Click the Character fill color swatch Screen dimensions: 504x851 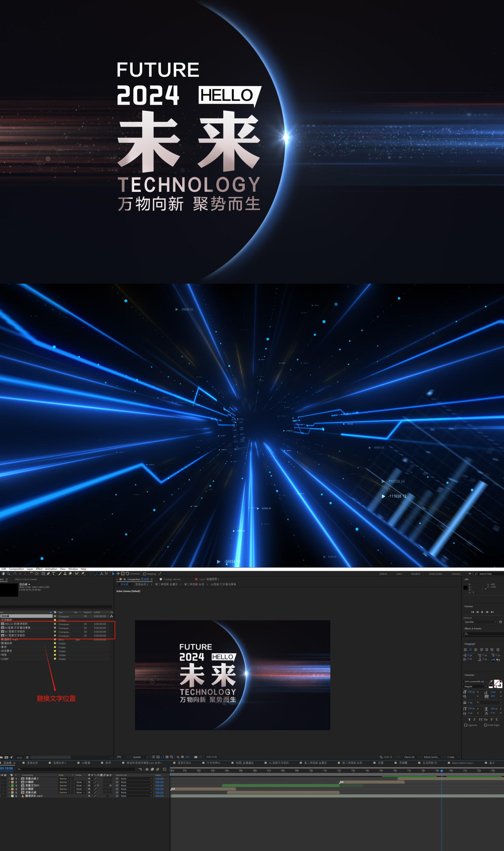[497, 683]
